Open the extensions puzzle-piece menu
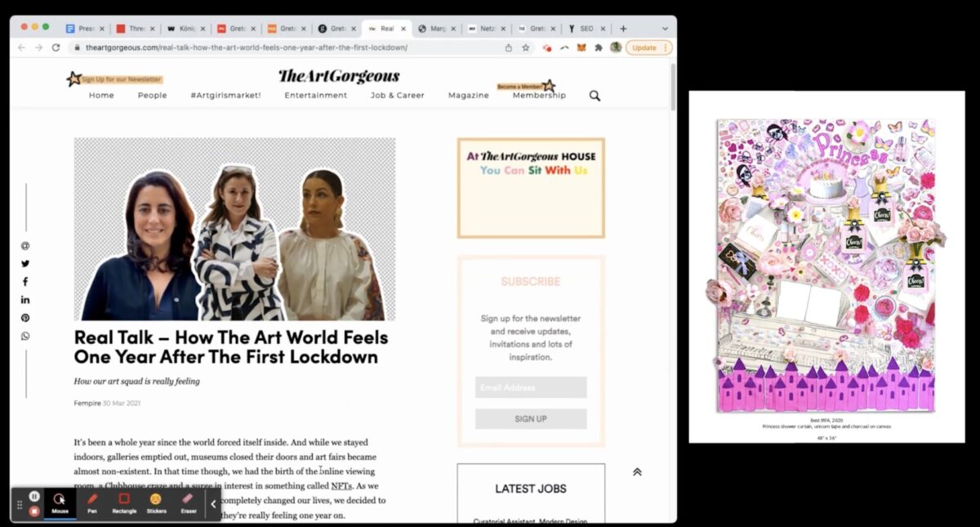Screen dimensions: 980x527 pyautogui.click(x=599, y=47)
